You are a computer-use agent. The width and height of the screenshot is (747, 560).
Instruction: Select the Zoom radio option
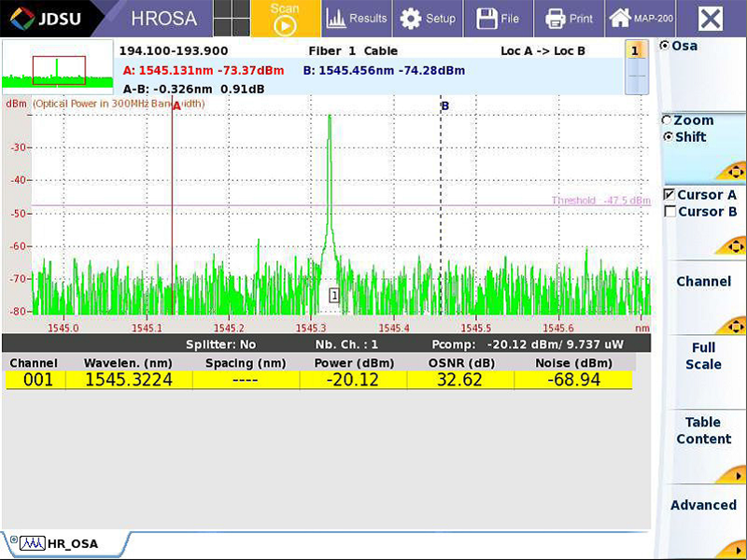667,120
